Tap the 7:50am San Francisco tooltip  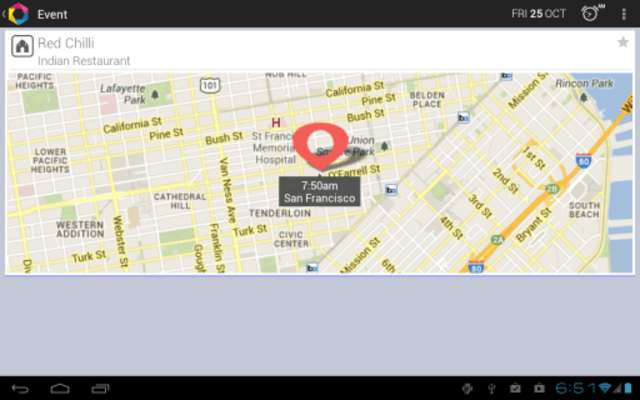point(320,191)
